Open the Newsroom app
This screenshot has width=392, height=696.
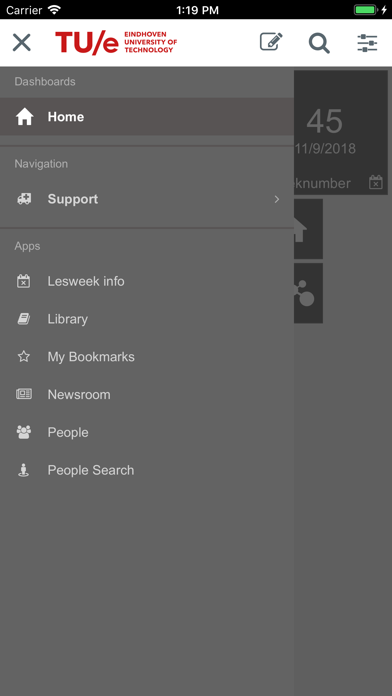pos(147,395)
